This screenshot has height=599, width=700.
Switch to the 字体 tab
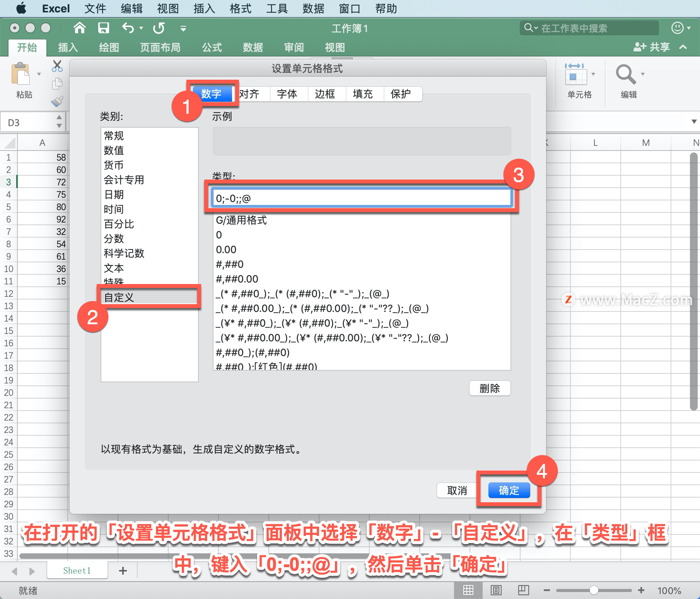[x=287, y=94]
